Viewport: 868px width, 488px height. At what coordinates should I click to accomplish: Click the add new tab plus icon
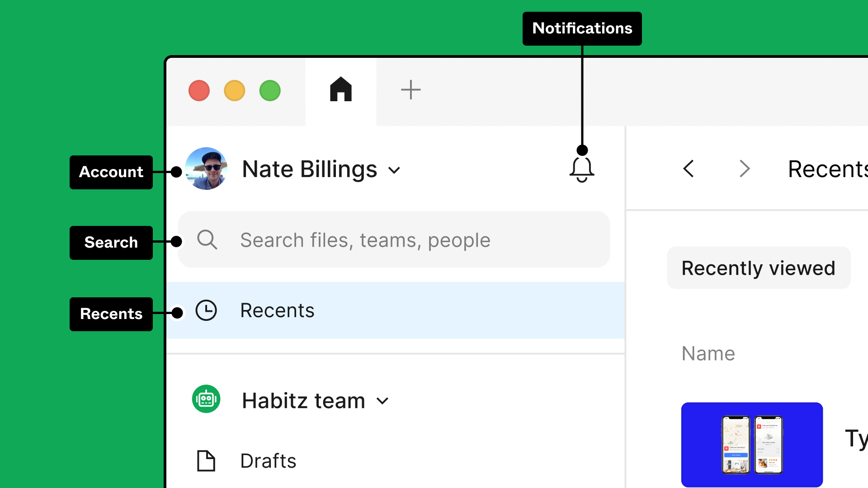tap(411, 89)
